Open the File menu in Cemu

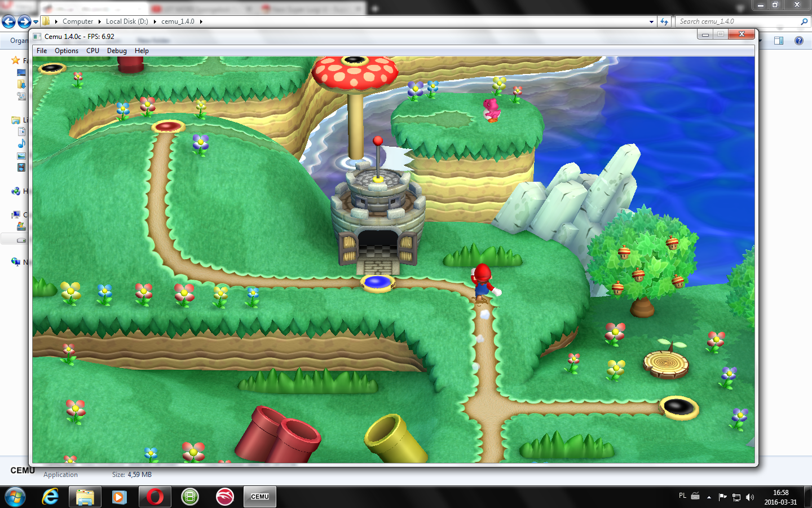(42, 51)
